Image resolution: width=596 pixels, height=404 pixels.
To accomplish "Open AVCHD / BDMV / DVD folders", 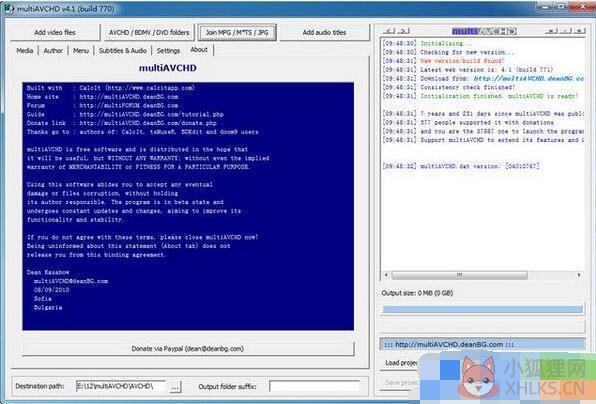I will [x=149, y=33].
